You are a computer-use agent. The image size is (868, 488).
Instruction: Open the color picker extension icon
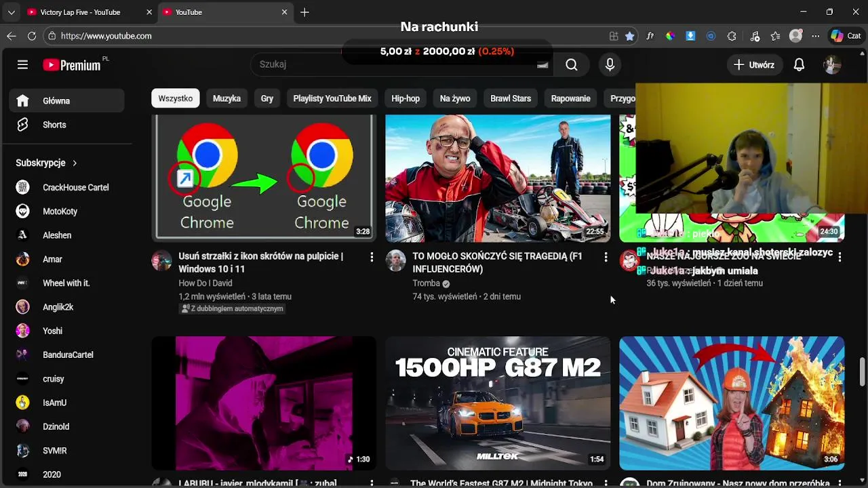[670, 36]
